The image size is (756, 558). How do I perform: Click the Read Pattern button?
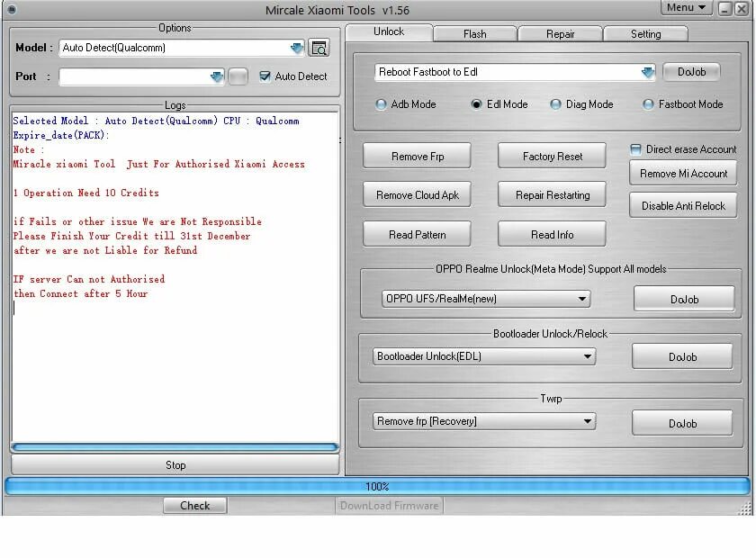coord(417,234)
